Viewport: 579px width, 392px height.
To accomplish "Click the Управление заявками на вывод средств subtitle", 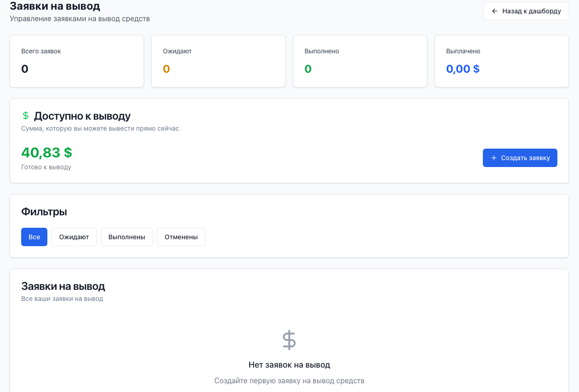I will (80, 19).
